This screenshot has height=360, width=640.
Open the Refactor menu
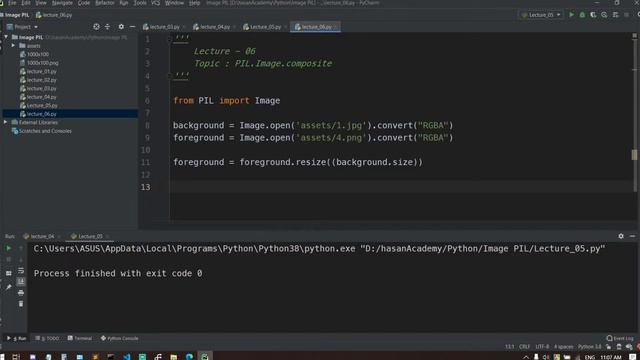pyautogui.click(x=105, y=3)
